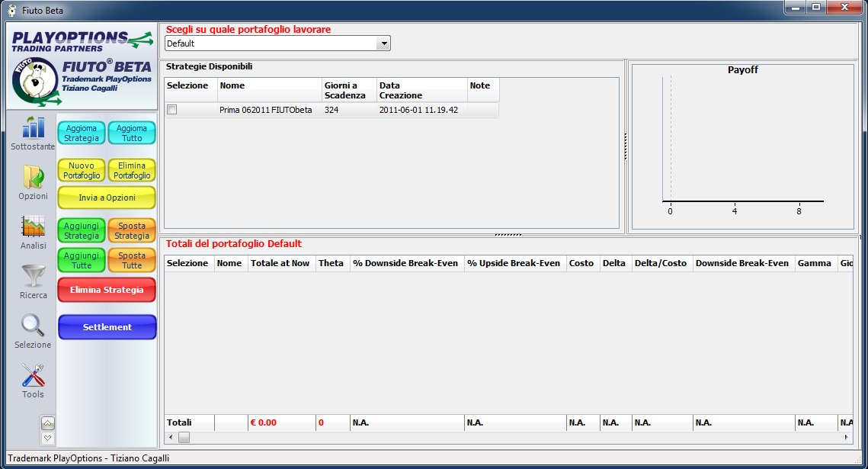Click the Selezione magnifier icon
Screen dimensions: 868x469
[33, 326]
